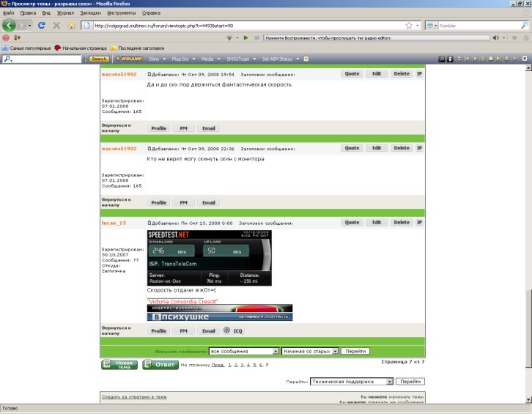Image resolution: width=532 pixels, height=414 pixels.
Task: Open the Skins dropdown in Winamp toolbar
Action: tap(156, 59)
